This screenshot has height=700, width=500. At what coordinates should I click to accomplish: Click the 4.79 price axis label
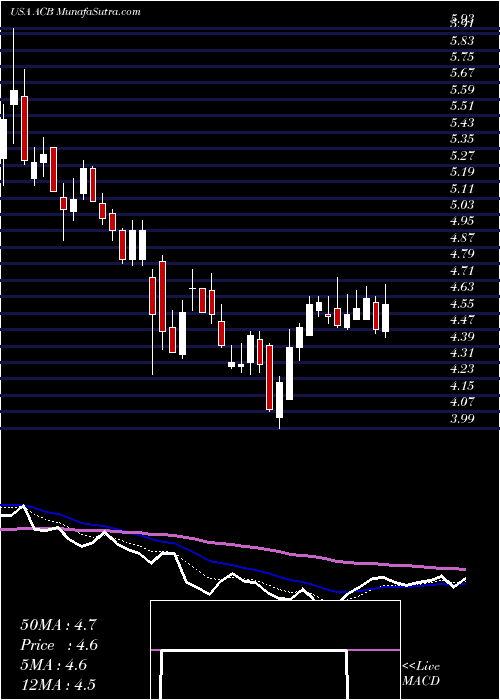tap(462, 254)
